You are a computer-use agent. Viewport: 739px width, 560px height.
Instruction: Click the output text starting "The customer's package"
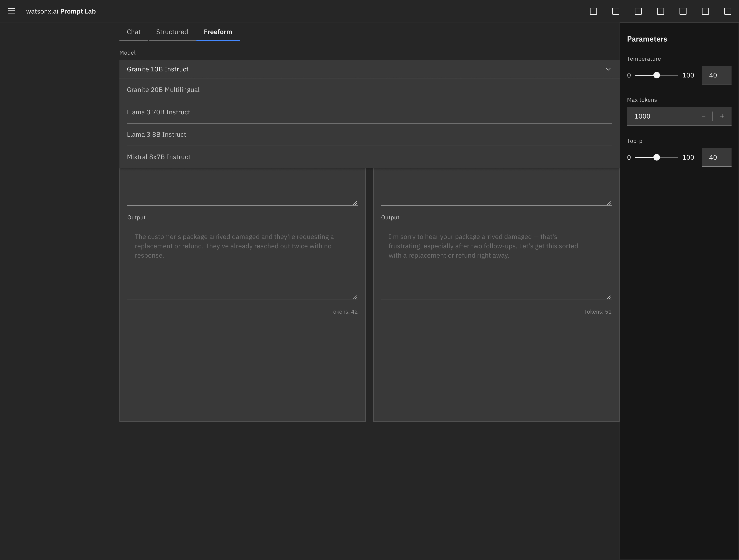(234, 246)
